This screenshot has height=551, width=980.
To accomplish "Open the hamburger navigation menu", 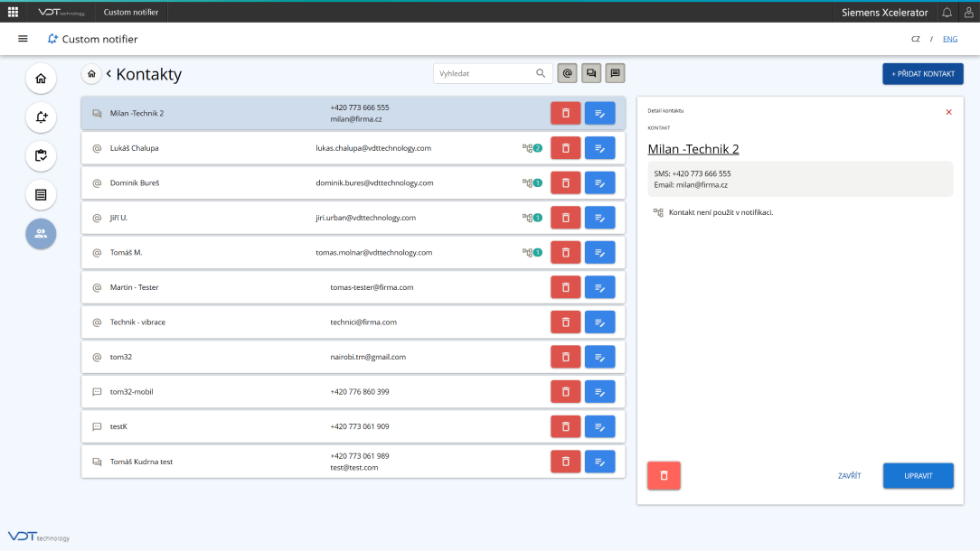I will 23,39.
